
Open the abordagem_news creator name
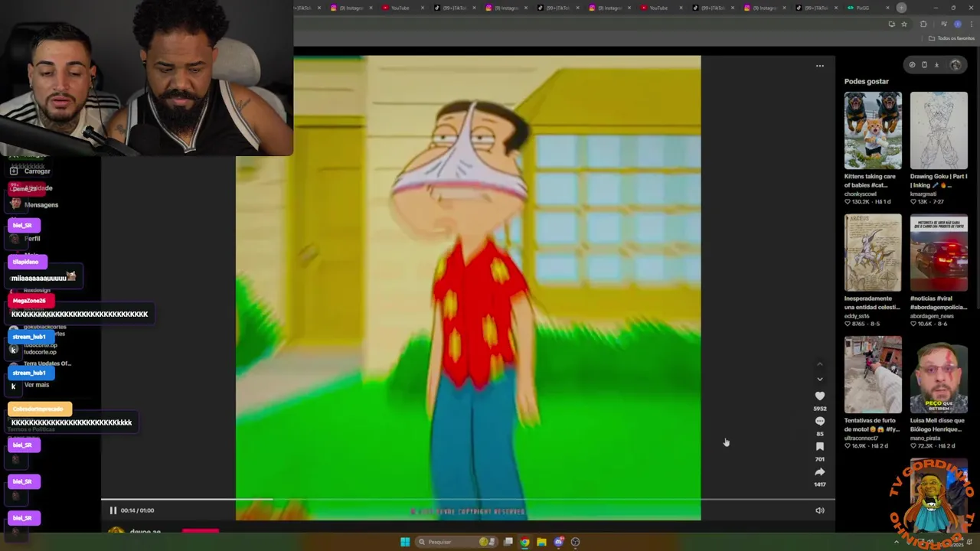pyautogui.click(x=932, y=315)
